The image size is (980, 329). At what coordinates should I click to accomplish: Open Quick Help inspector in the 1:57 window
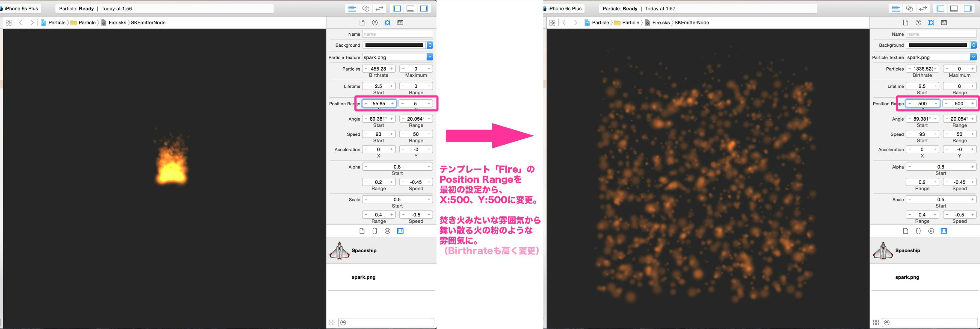coord(918,22)
